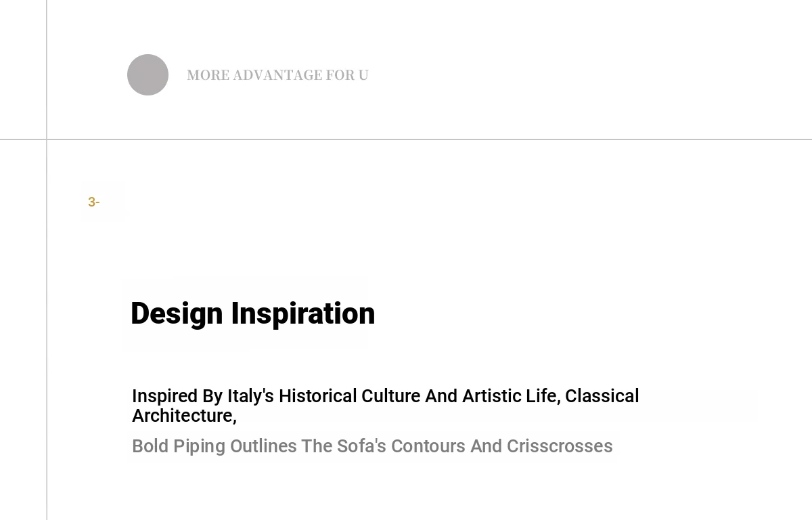Screen dimensions: 812x520
Task: Open the MORE ADVANTAGE FOR U link
Action: tap(277, 75)
